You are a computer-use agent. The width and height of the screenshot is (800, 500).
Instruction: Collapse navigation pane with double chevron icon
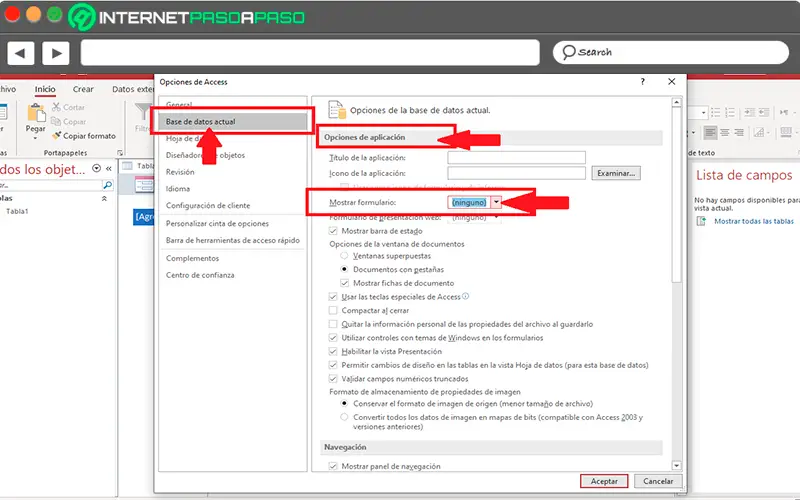click(x=109, y=168)
